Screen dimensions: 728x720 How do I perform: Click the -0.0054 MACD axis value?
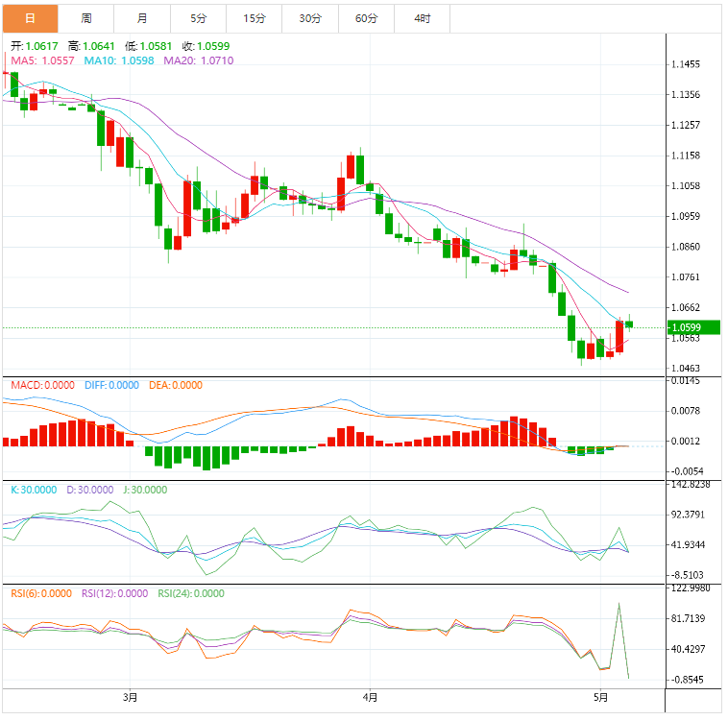tap(687, 471)
